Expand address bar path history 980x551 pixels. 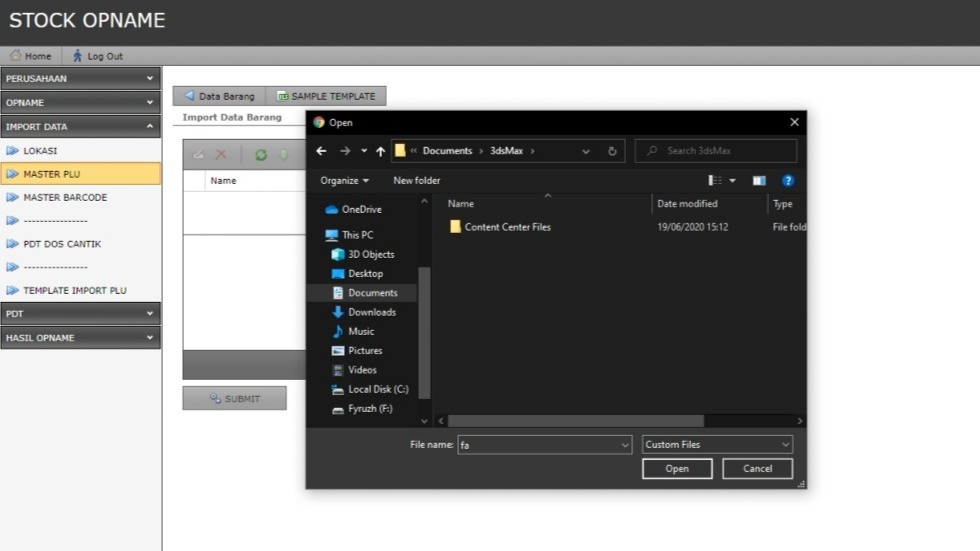click(x=586, y=151)
